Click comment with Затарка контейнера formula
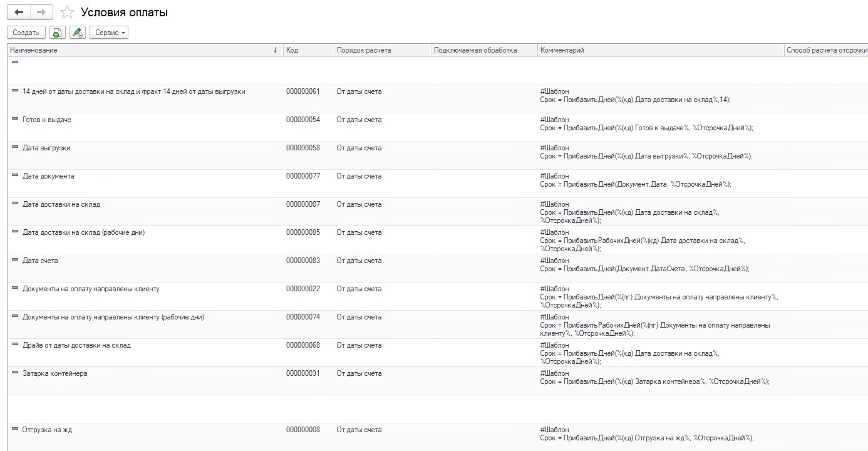 [654, 378]
